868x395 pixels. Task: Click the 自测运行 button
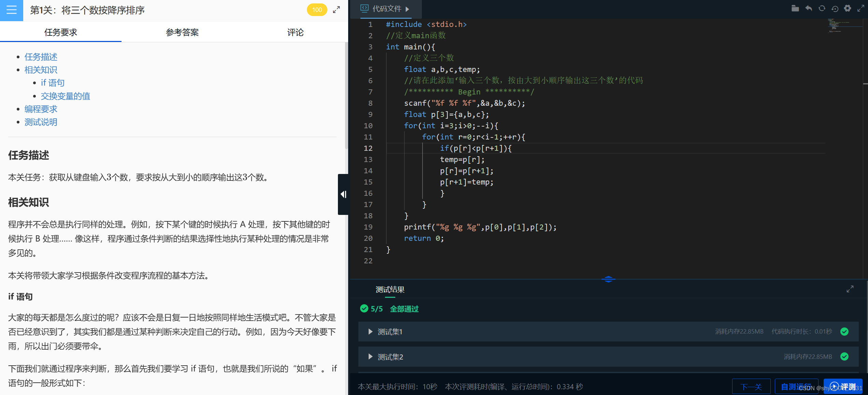(796, 387)
